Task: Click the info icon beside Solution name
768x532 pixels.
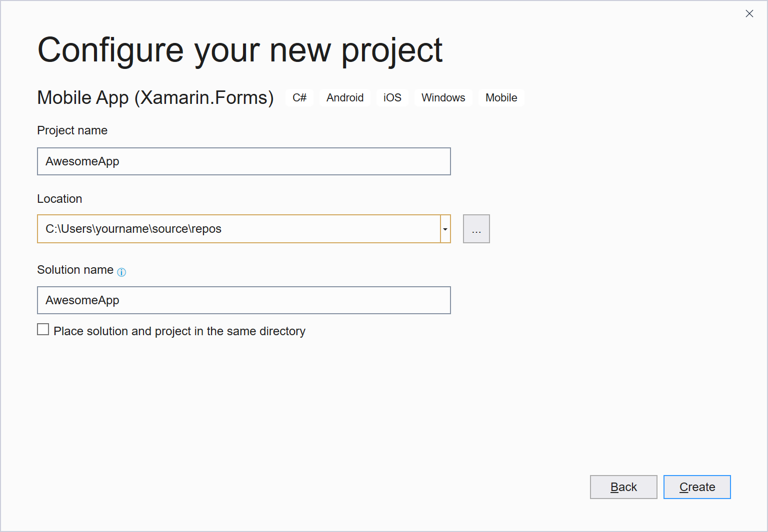Action: pyautogui.click(x=121, y=272)
